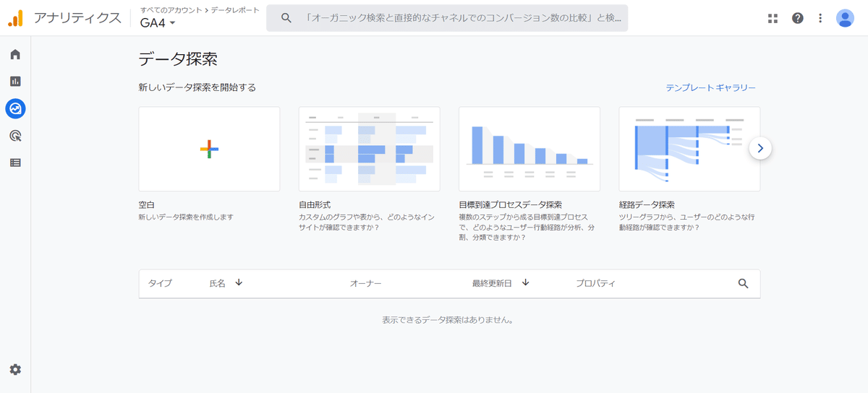Click the 自由形式 template title text
This screenshot has height=393, width=868.
[x=315, y=205]
